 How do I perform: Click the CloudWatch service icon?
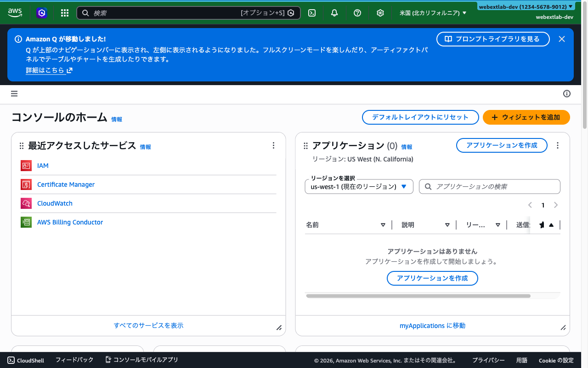26,203
